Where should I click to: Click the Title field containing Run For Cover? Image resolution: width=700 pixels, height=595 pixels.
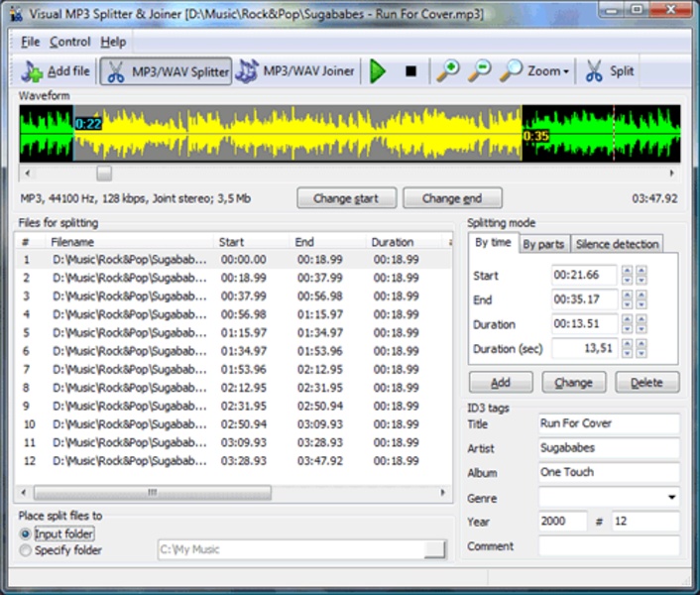pos(609,423)
